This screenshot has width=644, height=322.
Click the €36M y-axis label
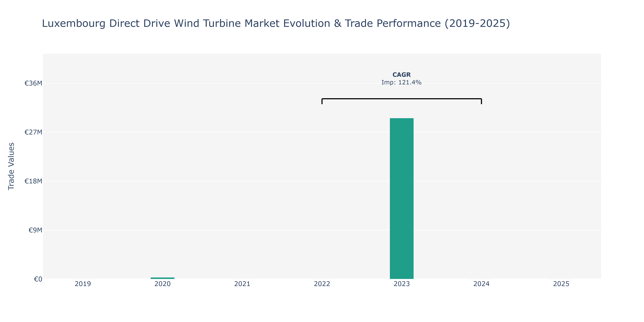click(33, 83)
